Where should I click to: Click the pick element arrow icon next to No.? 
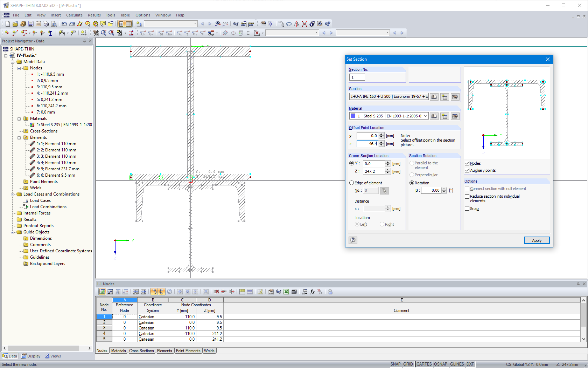(384, 191)
